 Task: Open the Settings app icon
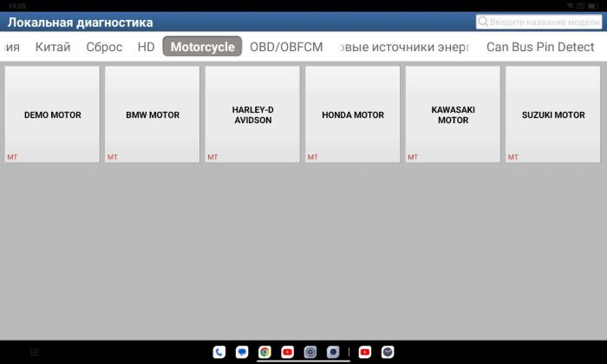pos(310,352)
